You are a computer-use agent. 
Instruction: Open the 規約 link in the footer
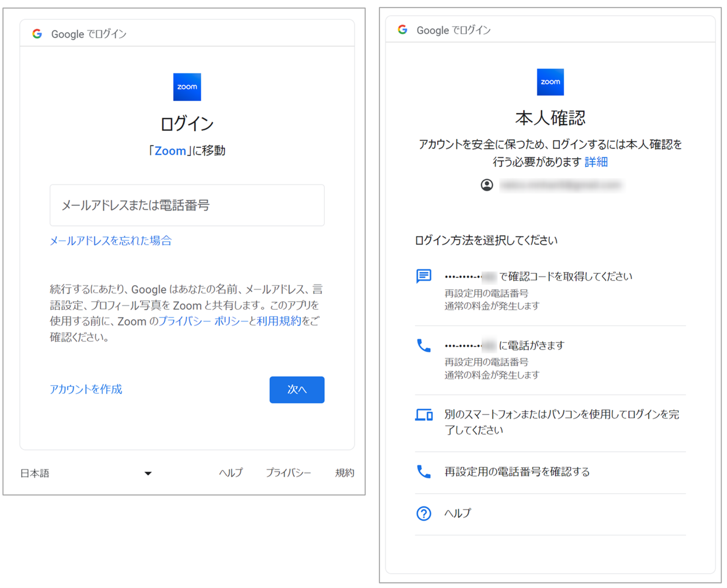[x=345, y=472]
